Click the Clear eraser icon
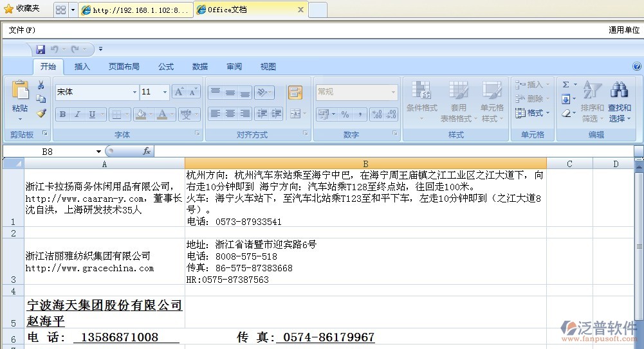Image resolution: width=644 pixels, height=349 pixels. 566,113
